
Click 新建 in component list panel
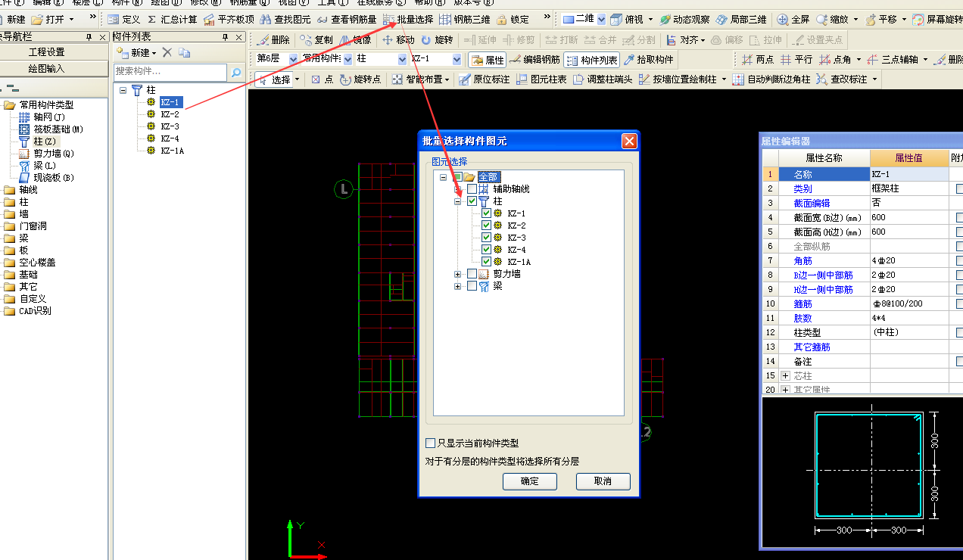pos(136,52)
